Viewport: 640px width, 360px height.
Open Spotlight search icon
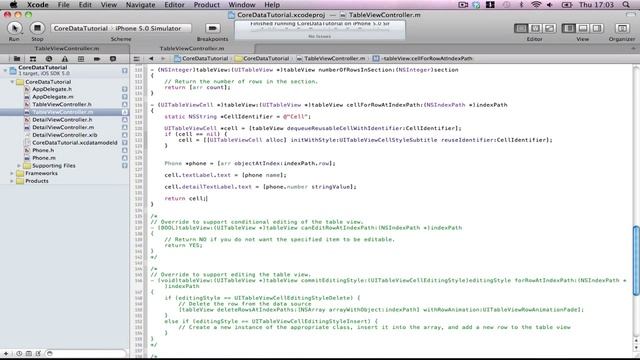point(626,5)
